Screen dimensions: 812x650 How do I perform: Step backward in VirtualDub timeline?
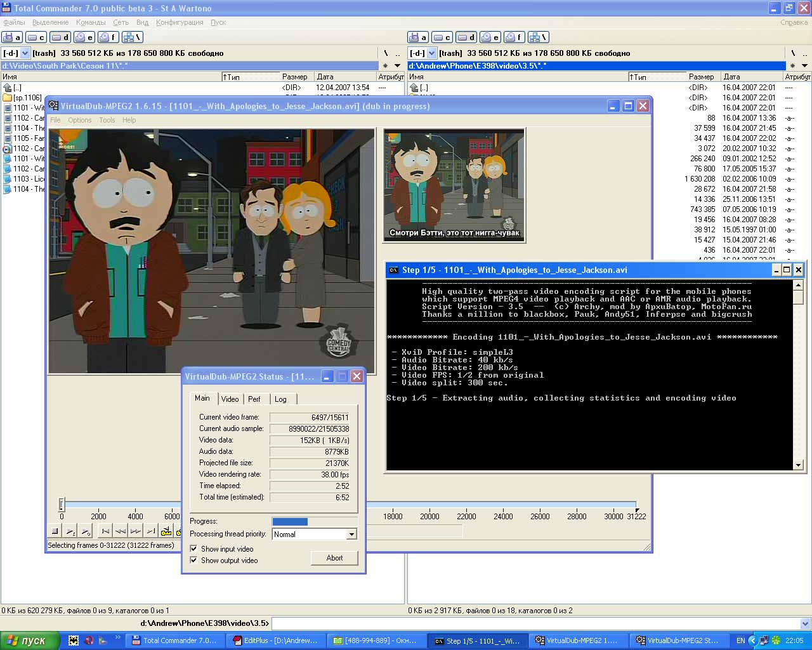(x=121, y=531)
